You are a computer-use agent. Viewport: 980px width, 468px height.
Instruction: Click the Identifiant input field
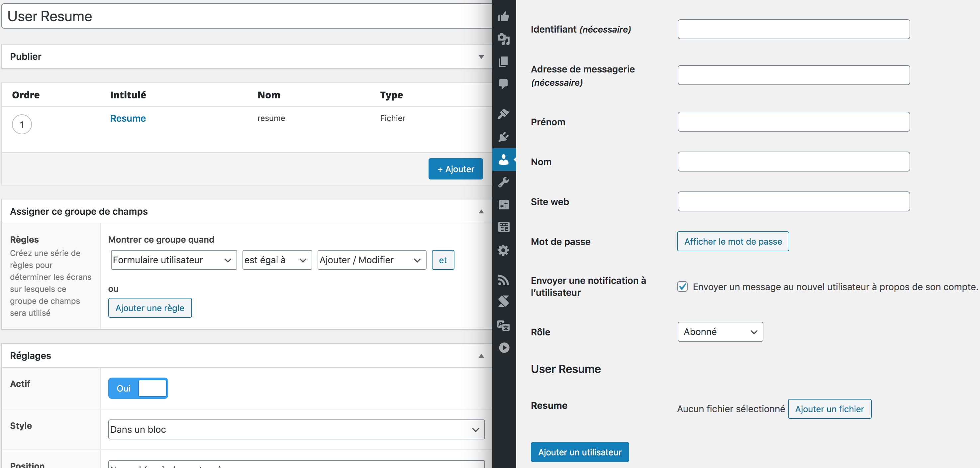point(794,29)
